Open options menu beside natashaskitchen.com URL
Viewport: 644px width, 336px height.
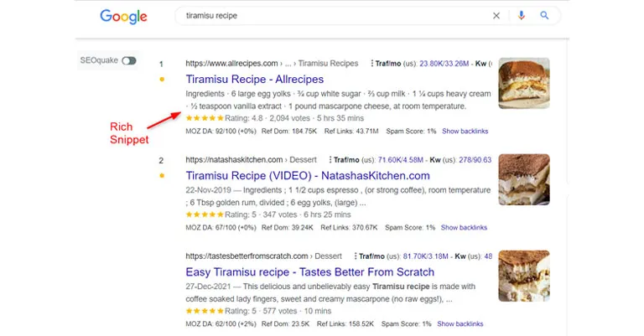tap(330, 159)
